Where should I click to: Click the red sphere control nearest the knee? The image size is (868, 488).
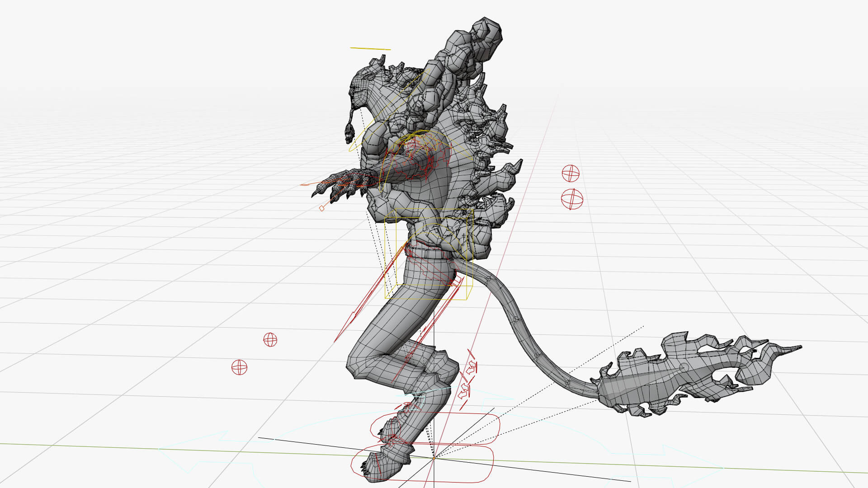(270, 340)
